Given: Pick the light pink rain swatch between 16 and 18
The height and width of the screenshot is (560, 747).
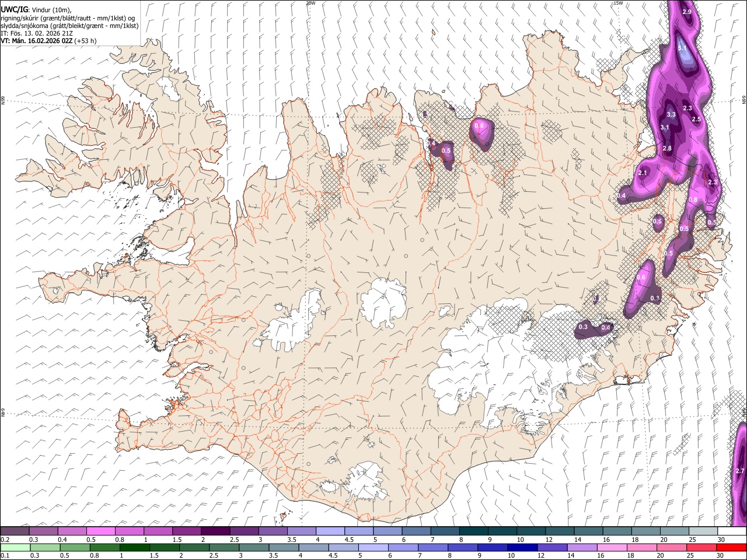Looking at the screenshot, I should [612, 547].
